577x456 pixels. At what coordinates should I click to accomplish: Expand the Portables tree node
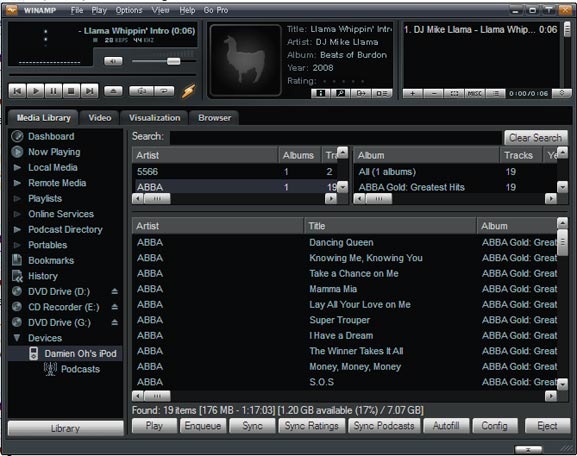[x=17, y=245]
